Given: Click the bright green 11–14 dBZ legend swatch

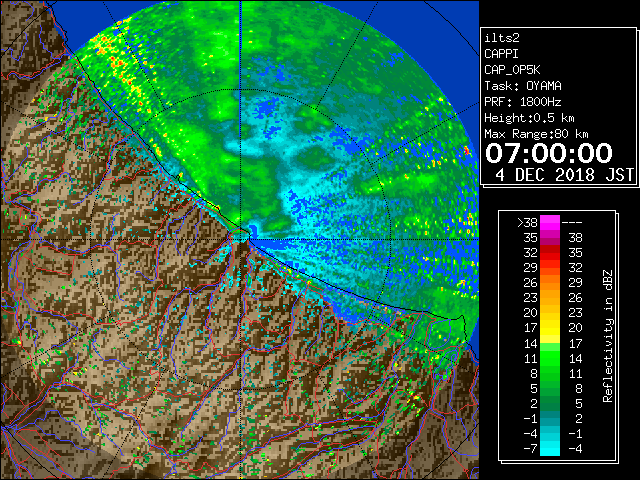Looking at the screenshot, I should pos(550,358).
